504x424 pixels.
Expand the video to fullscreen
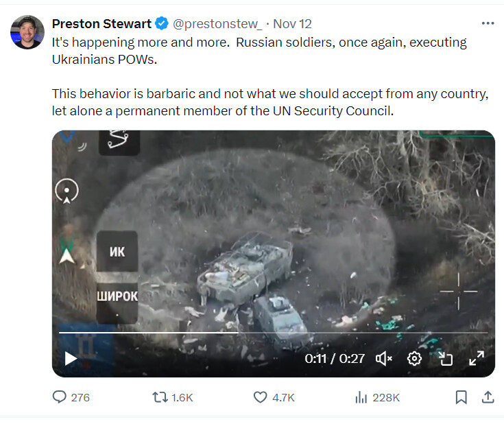click(x=477, y=358)
